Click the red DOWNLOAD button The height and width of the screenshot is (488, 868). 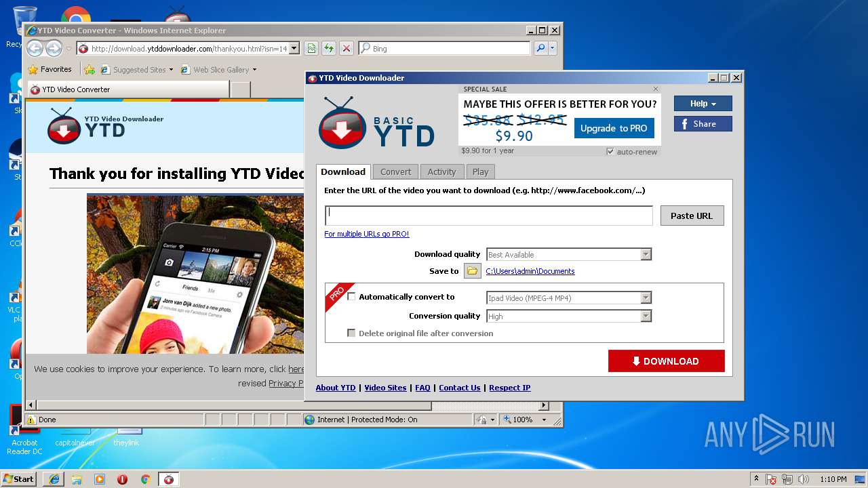tap(666, 361)
